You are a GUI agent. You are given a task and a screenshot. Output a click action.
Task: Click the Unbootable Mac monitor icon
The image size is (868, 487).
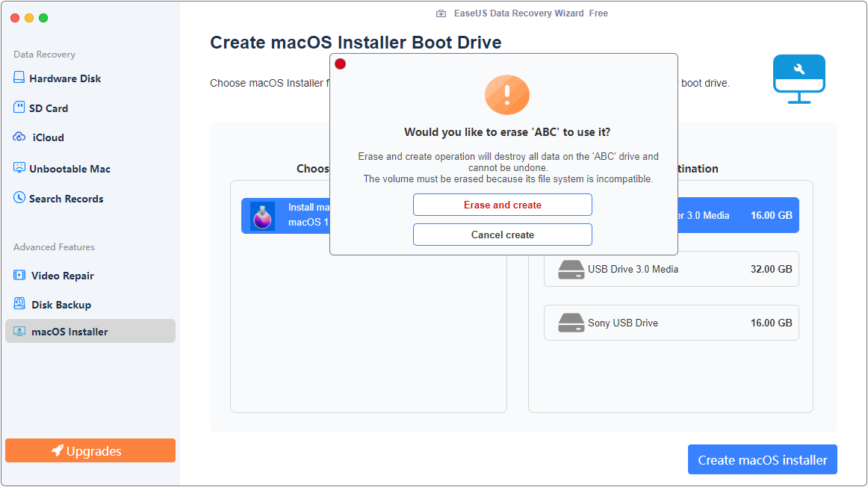coord(19,168)
